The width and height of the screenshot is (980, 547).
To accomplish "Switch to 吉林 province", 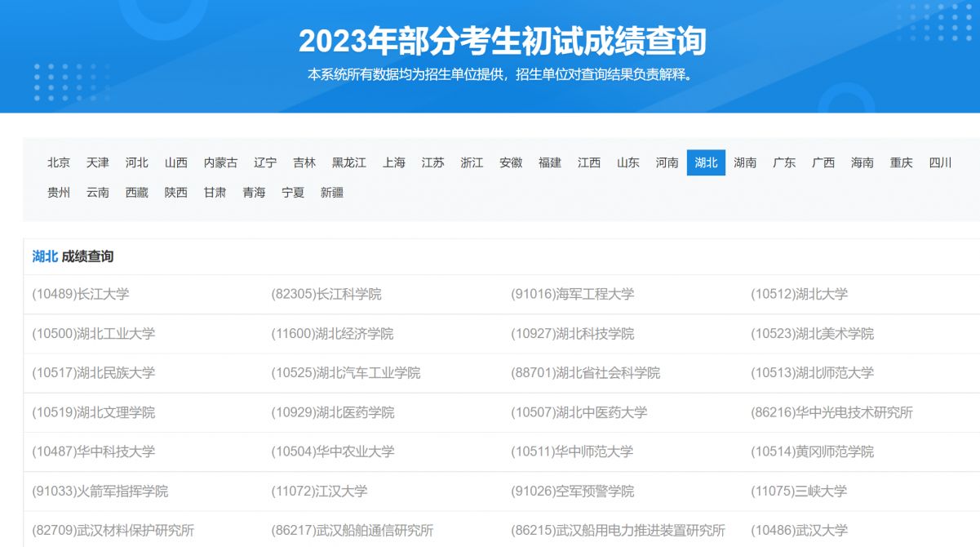I will (x=304, y=162).
